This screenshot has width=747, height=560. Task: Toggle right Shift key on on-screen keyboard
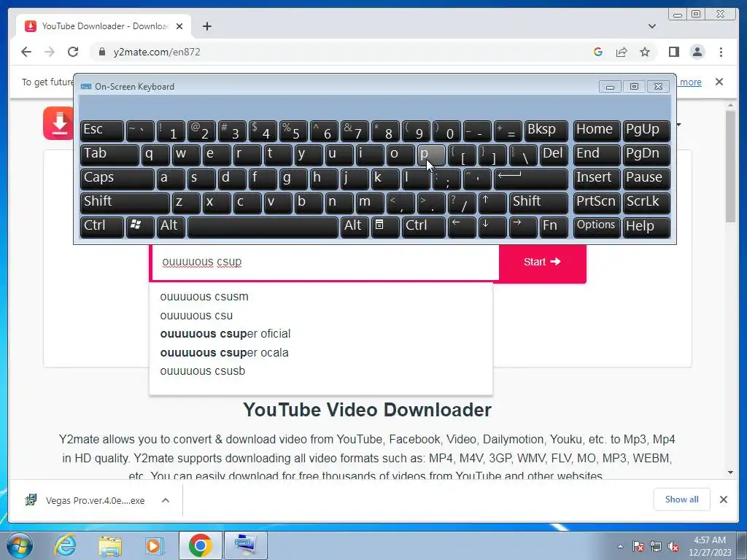click(x=539, y=203)
